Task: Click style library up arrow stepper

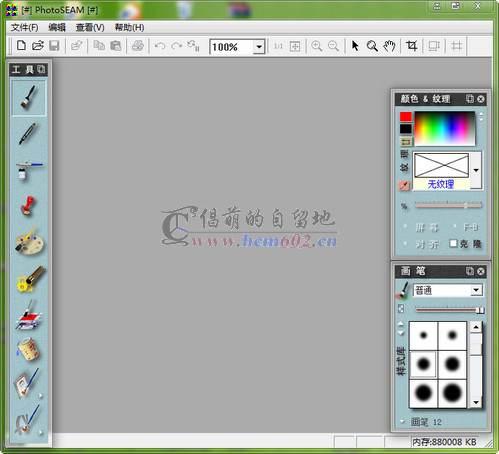Action: (401, 324)
